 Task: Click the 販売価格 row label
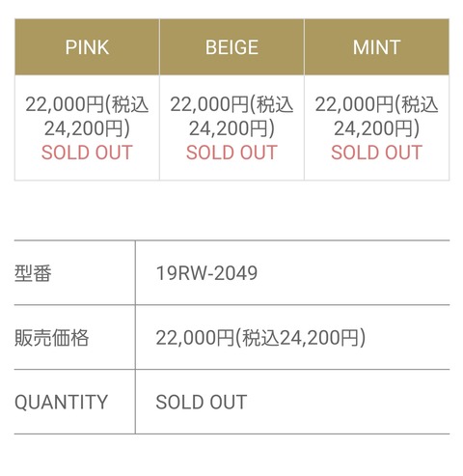click(x=51, y=338)
